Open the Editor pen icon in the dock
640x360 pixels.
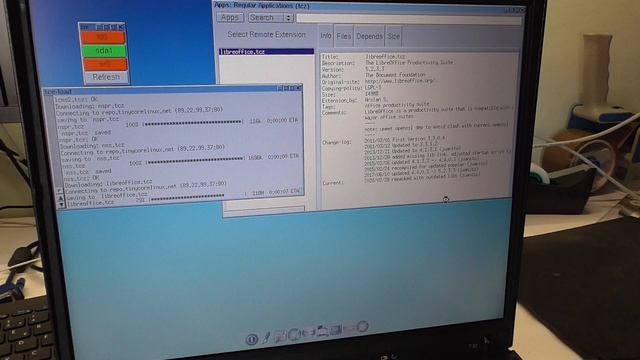(x=266, y=337)
